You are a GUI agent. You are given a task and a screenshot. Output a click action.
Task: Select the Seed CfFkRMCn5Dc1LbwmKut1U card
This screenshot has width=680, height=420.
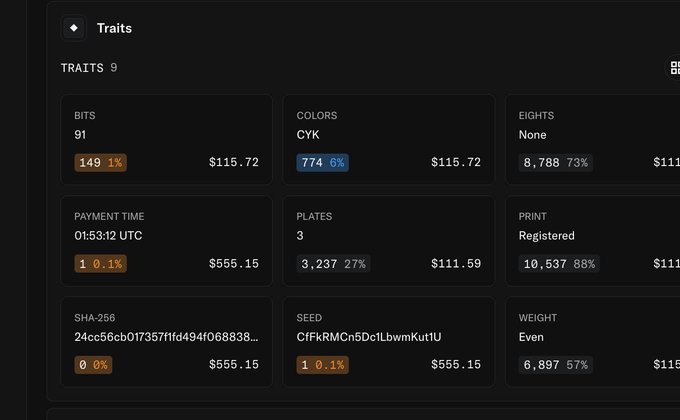click(x=389, y=342)
